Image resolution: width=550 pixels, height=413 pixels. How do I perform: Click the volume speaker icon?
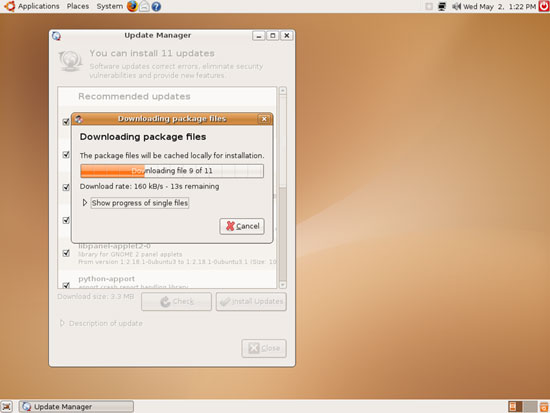456,6
